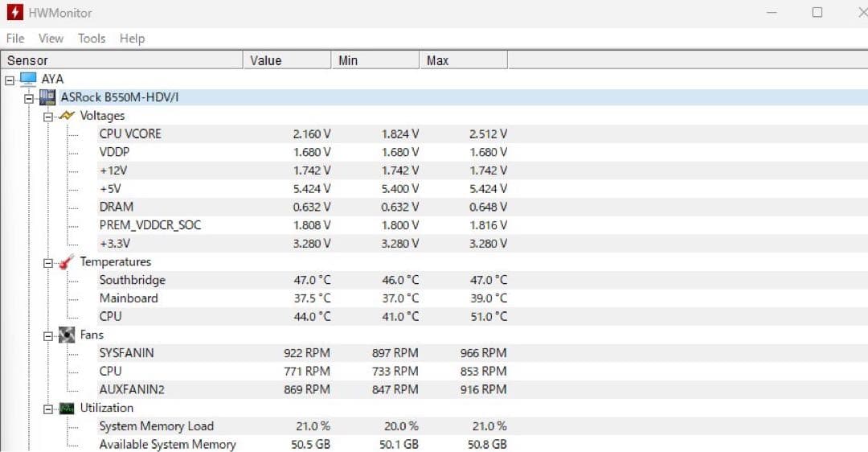Minimize the HWMonitor window

click(x=772, y=12)
